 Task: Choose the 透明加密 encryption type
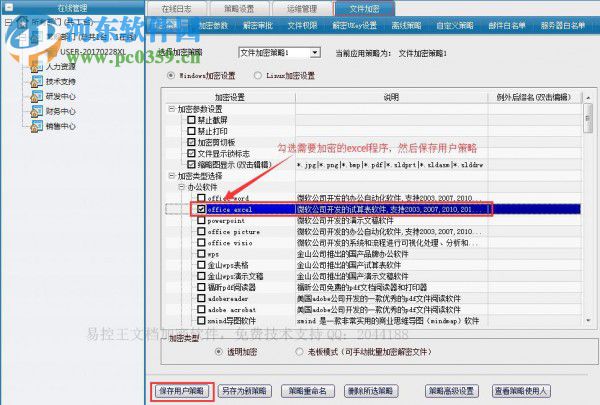click(x=218, y=351)
